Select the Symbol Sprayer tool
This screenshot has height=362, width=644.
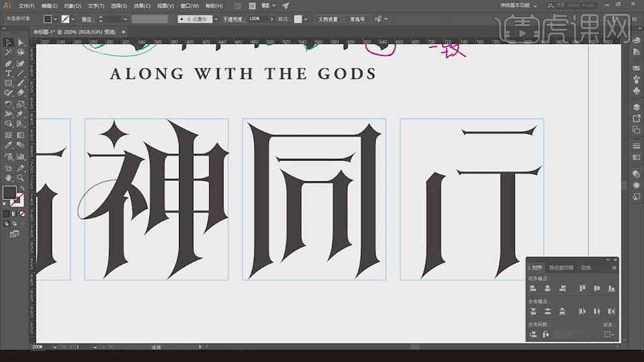click(8, 157)
